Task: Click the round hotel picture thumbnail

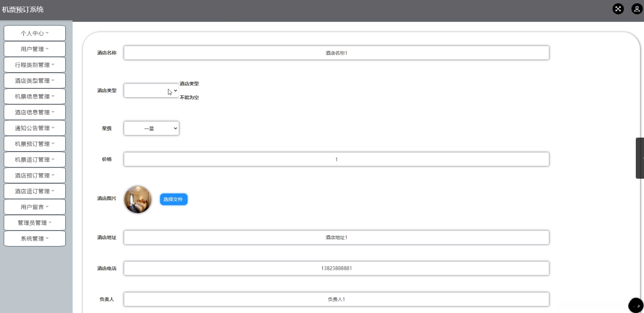Action: tap(138, 199)
